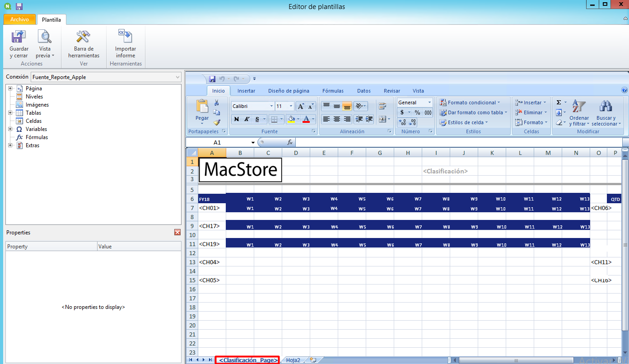This screenshot has width=629, height=364.
Task: Expand the Página tree node
Action: 10,89
